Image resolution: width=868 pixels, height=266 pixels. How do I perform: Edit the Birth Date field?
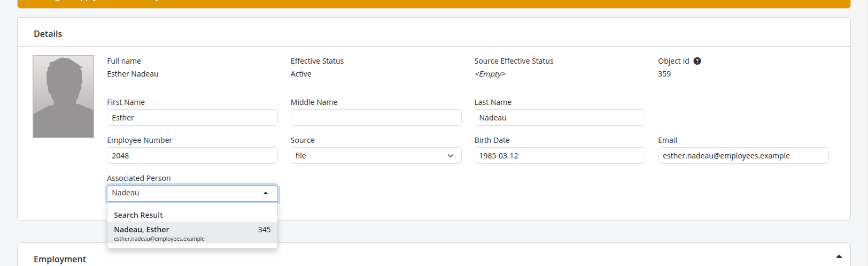(x=560, y=156)
